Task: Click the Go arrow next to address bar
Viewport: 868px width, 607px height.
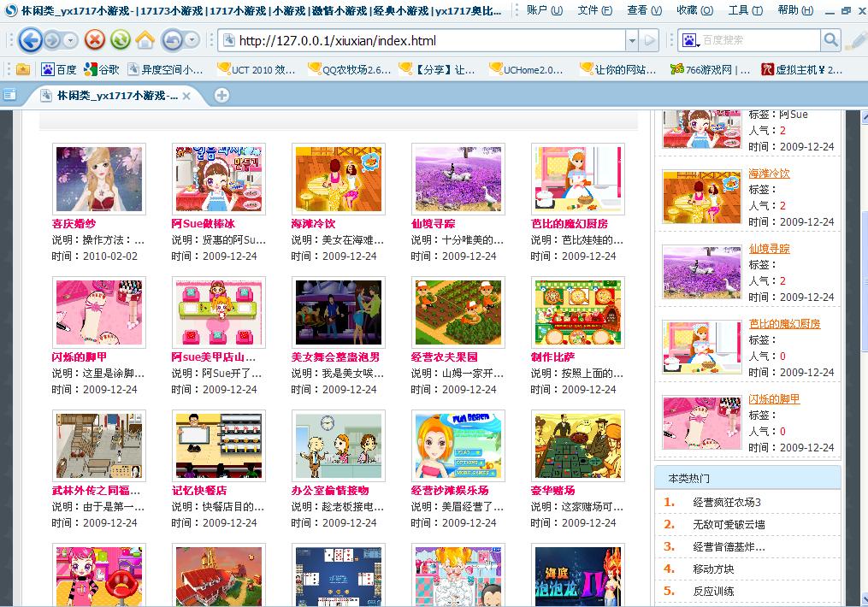Action: [649, 40]
